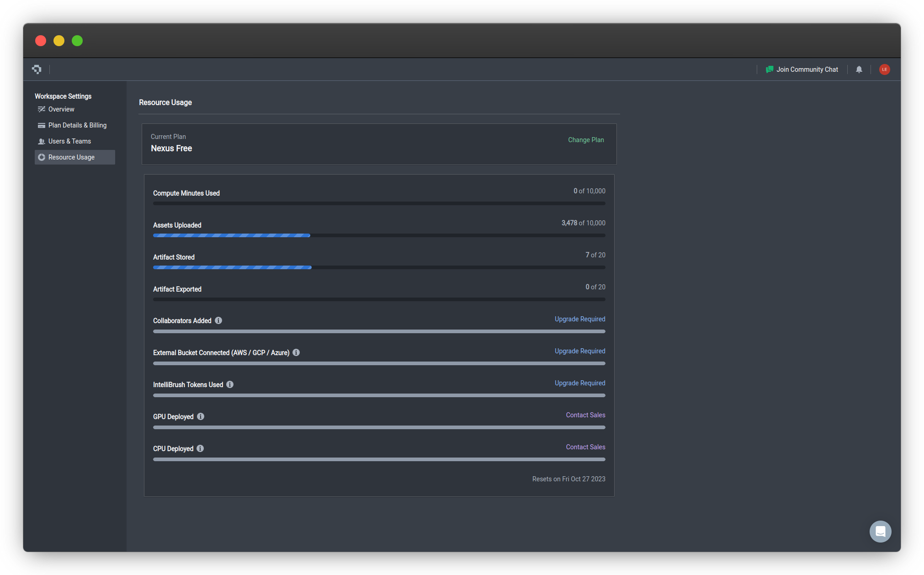Click the 'Resource Usage' page heading
This screenshot has height=575, width=924.
[x=165, y=102]
